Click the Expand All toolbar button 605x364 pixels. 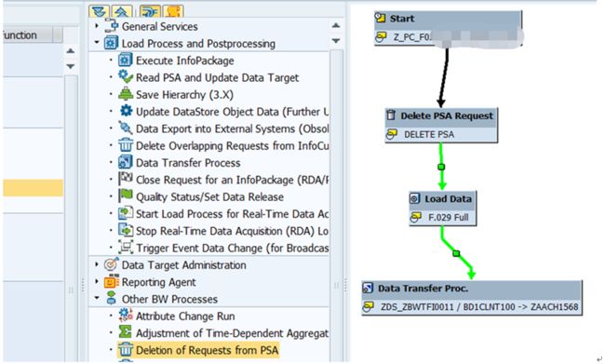click(99, 11)
